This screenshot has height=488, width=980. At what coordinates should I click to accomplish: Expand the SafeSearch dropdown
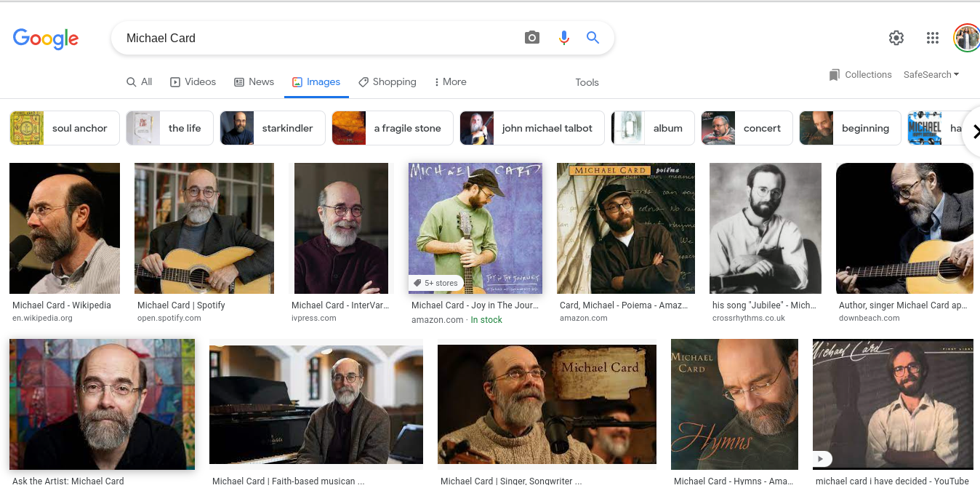[x=931, y=74]
